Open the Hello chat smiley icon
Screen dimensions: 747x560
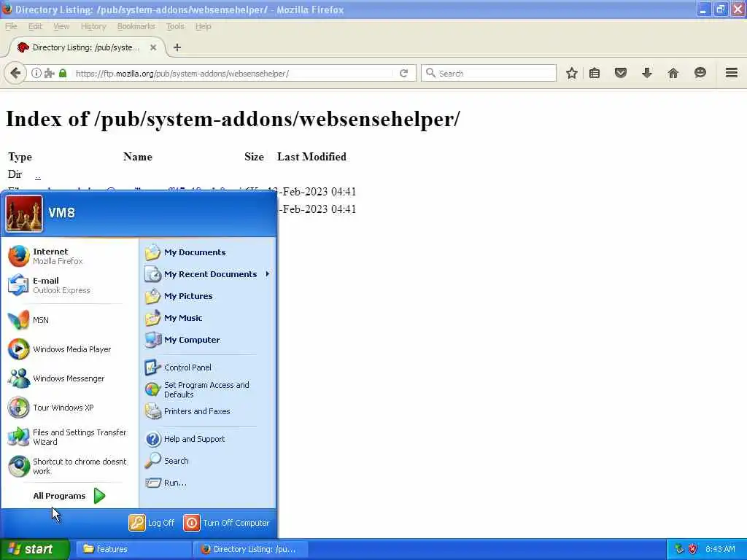[700, 73]
